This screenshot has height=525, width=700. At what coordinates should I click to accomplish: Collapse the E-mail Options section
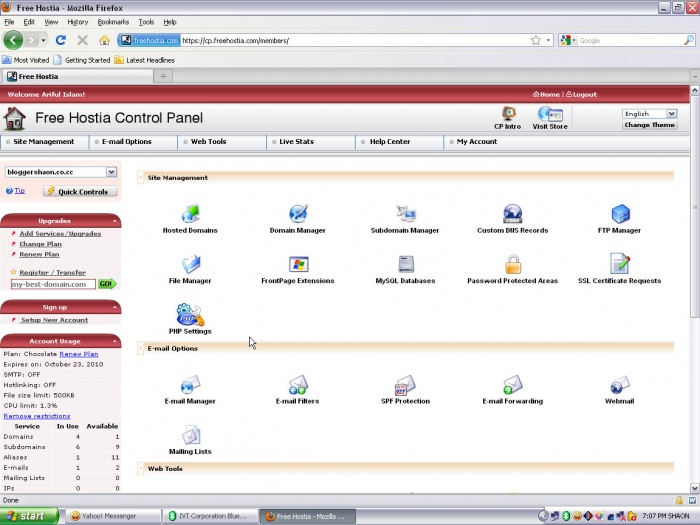coord(141,348)
